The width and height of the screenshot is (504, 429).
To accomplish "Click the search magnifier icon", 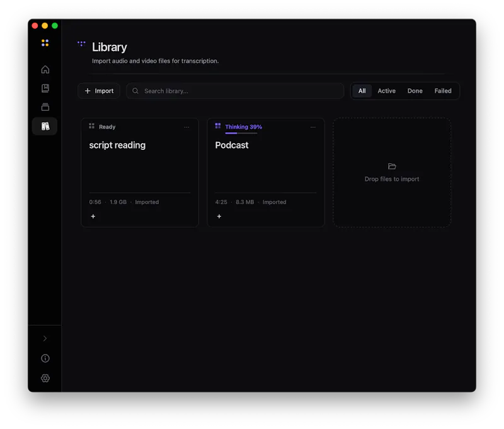I will (135, 91).
